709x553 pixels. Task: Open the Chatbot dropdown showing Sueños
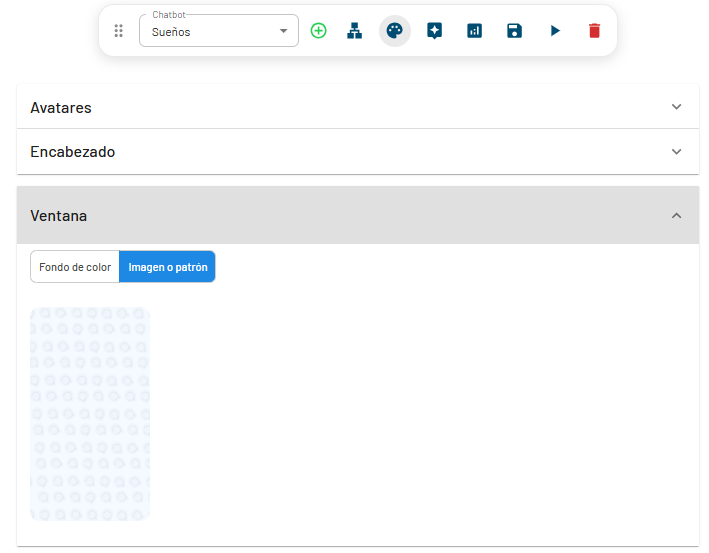coord(210,31)
